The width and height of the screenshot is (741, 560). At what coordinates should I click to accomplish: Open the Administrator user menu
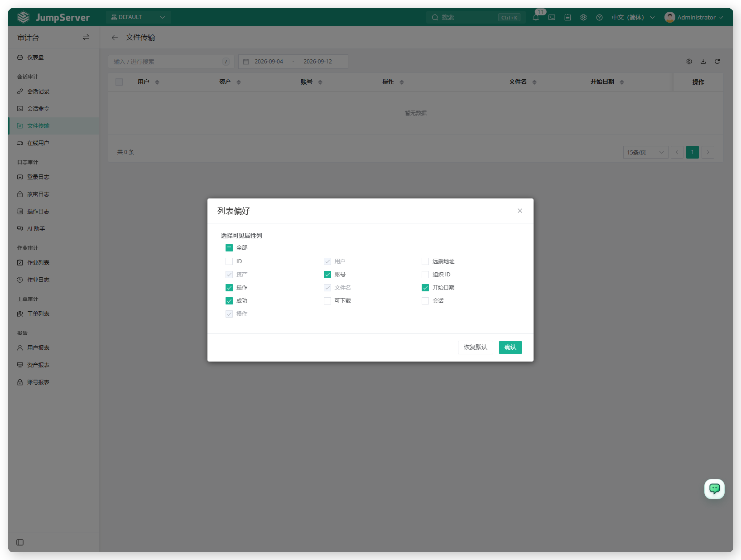click(x=693, y=17)
